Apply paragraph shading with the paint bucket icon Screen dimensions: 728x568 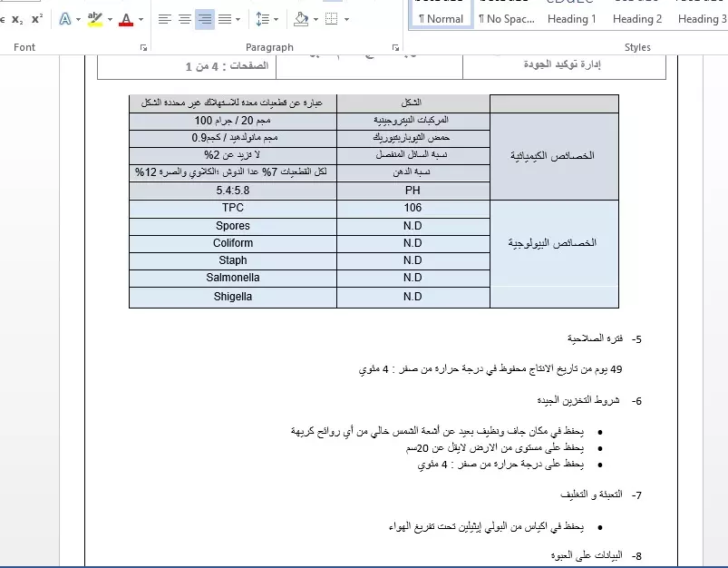pyautogui.click(x=300, y=18)
